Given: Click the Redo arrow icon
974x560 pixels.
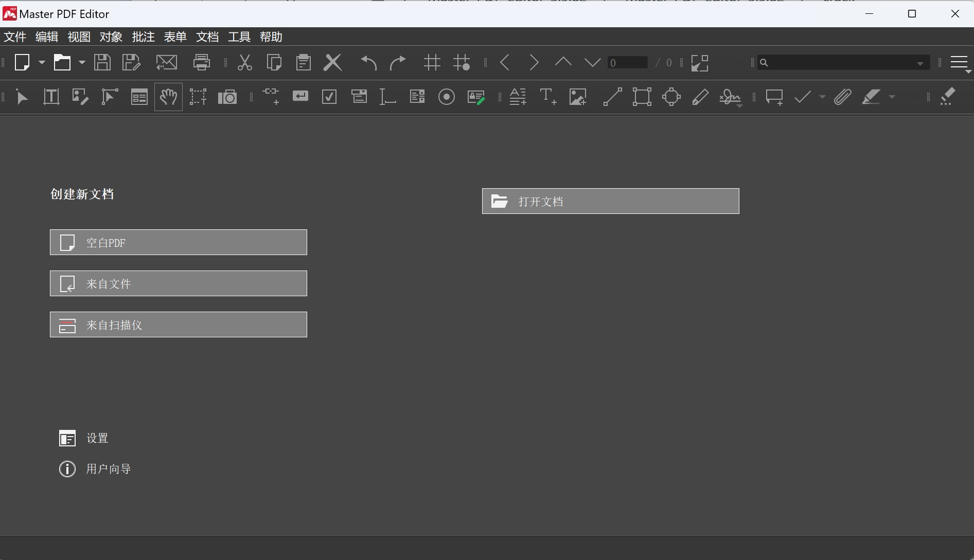Looking at the screenshot, I should click(398, 62).
